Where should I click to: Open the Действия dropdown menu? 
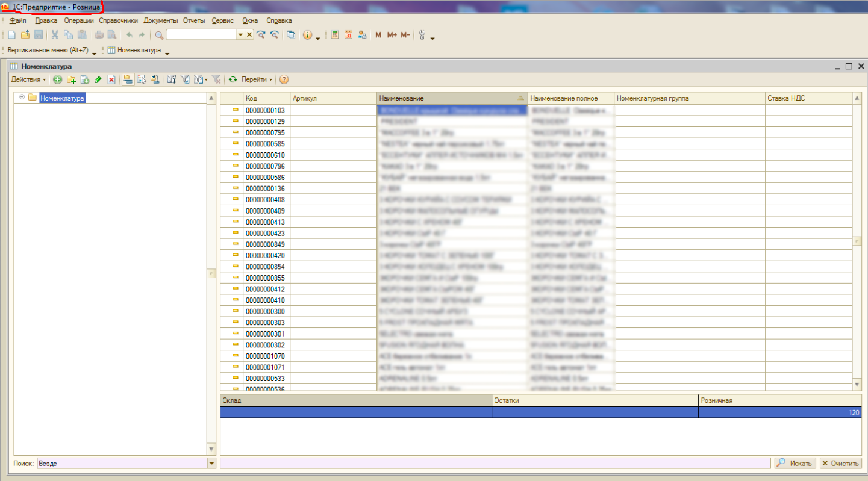click(28, 79)
